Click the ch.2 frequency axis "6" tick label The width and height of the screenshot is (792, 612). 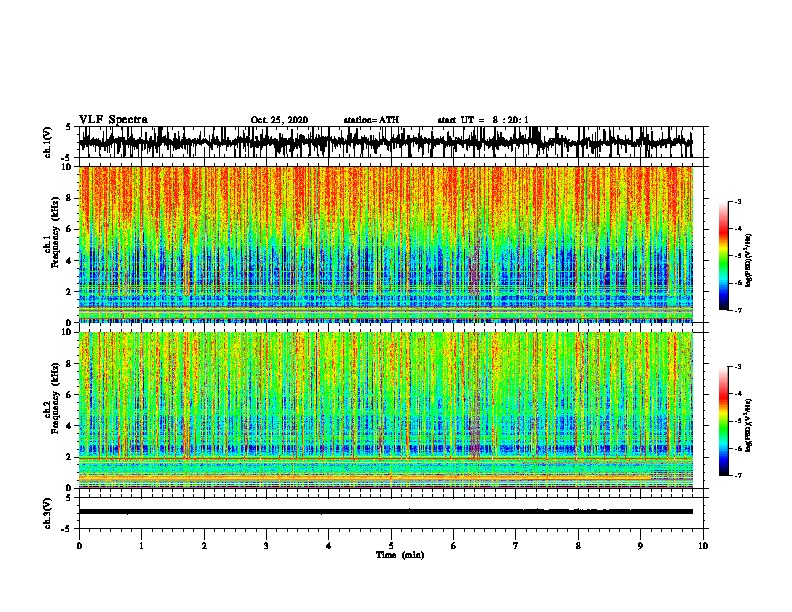70,394
